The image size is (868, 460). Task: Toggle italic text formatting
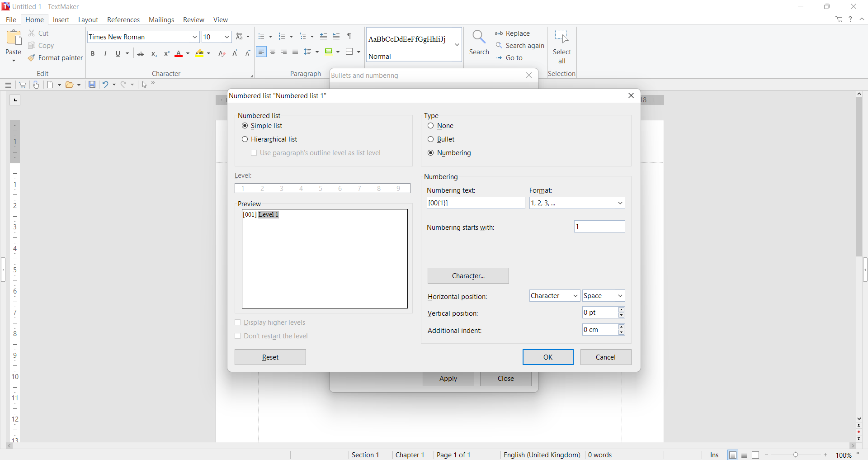(x=106, y=54)
